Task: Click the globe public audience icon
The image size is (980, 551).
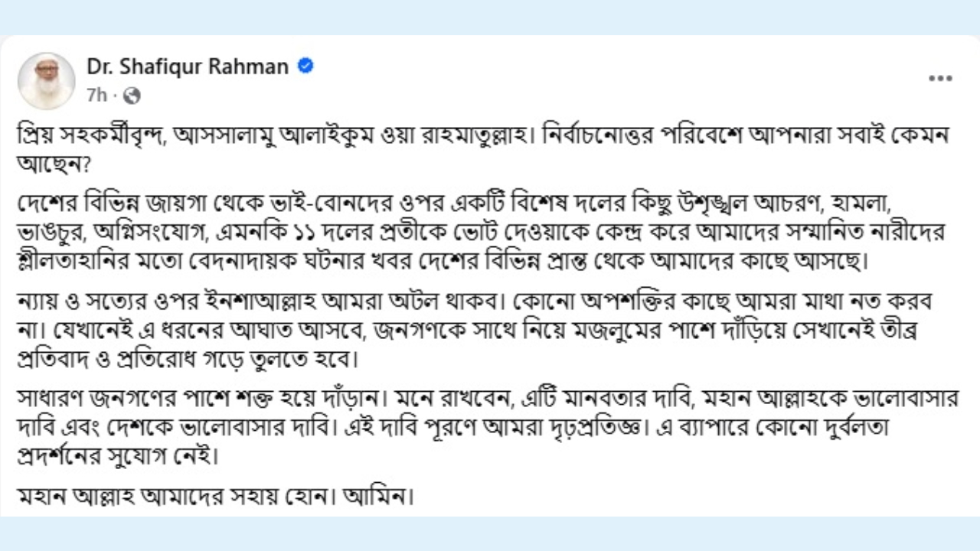Action: click(132, 96)
